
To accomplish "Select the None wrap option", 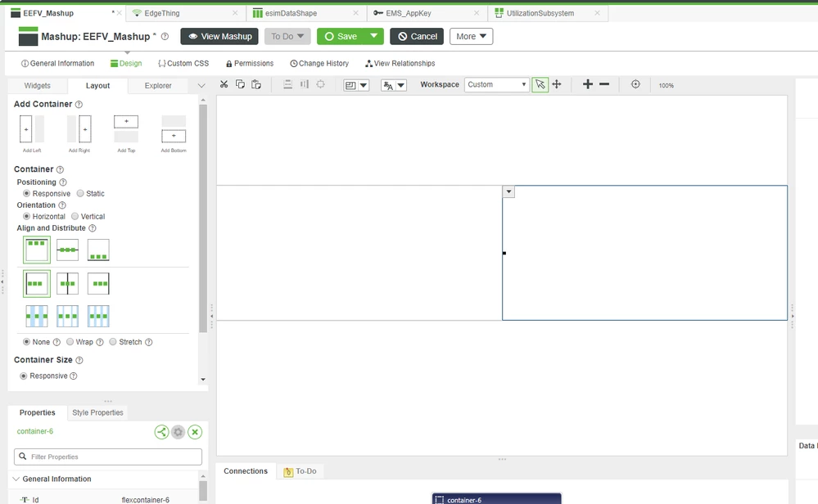I will [x=26, y=342].
